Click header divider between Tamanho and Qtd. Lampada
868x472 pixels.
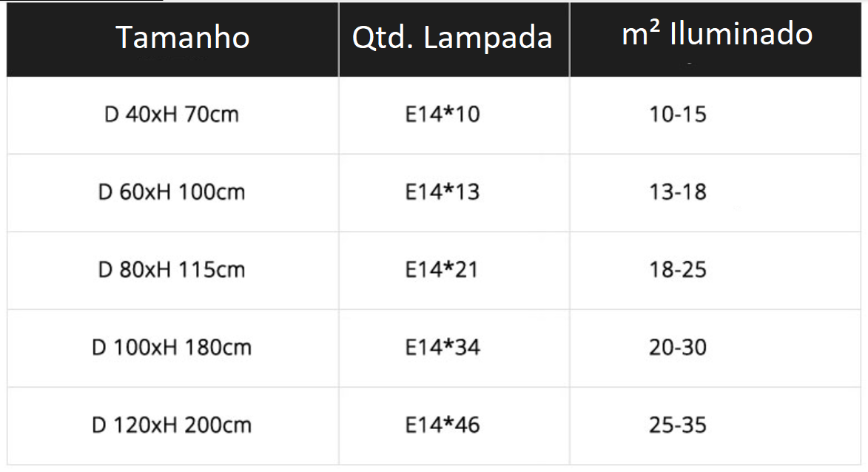(x=339, y=38)
